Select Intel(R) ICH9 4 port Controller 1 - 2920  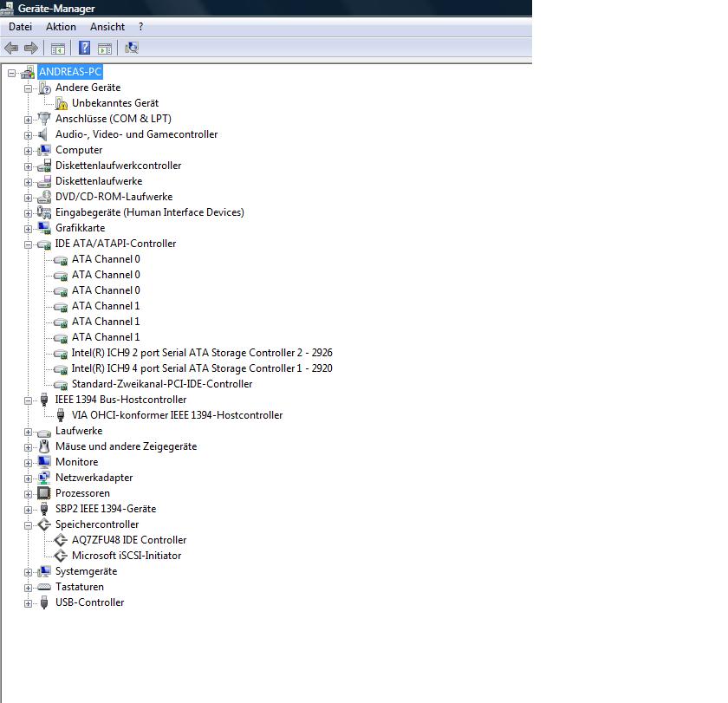click(202, 368)
